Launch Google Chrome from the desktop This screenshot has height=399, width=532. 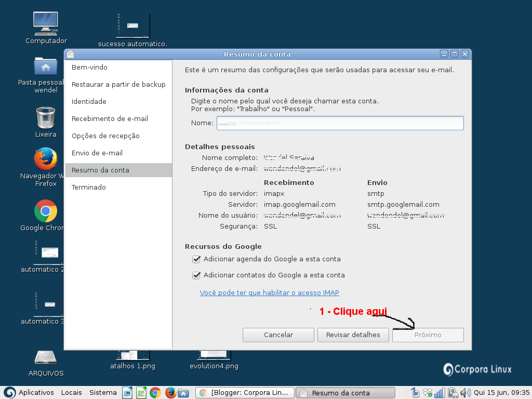coord(45,212)
